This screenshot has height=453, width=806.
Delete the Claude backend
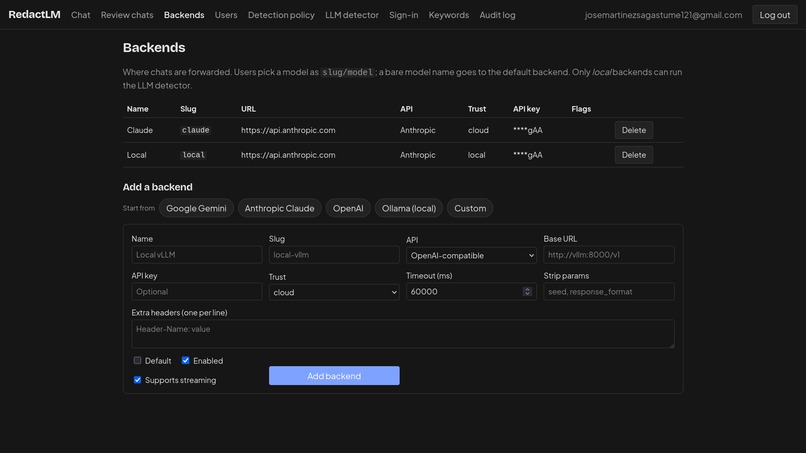pos(634,130)
